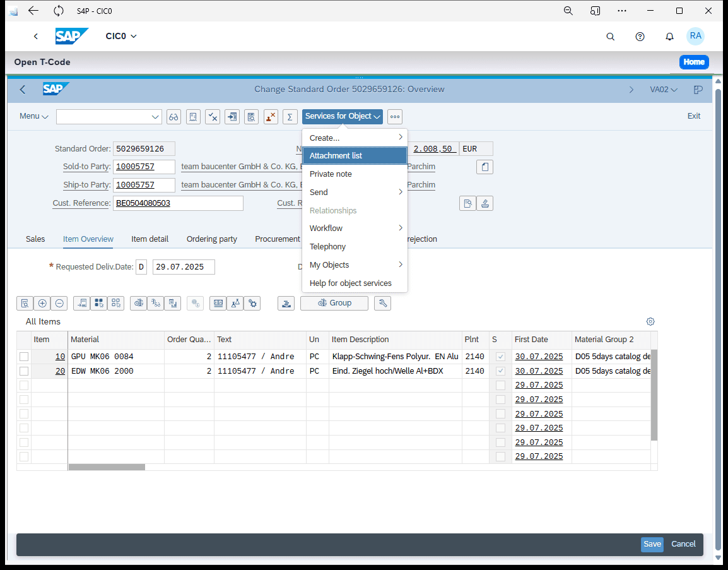The width and height of the screenshot is (728, 570).
Task: Click the document icon beside Parchim
Action: (x=484, y=167)
